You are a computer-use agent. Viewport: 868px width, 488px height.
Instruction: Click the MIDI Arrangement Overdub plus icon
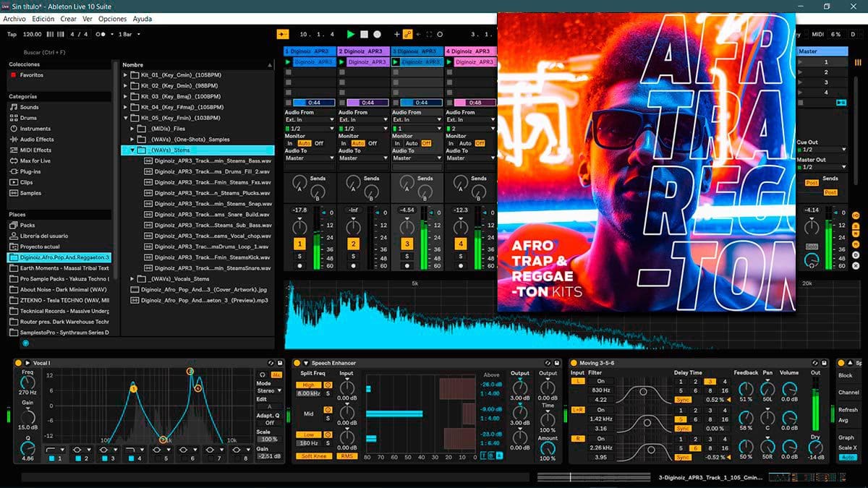[x=396, y=34]
